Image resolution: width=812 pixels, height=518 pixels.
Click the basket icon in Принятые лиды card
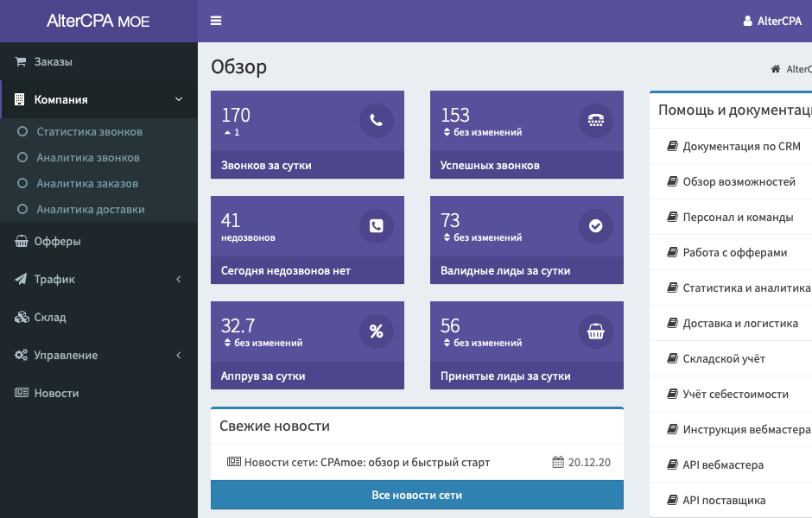(595, 332)
